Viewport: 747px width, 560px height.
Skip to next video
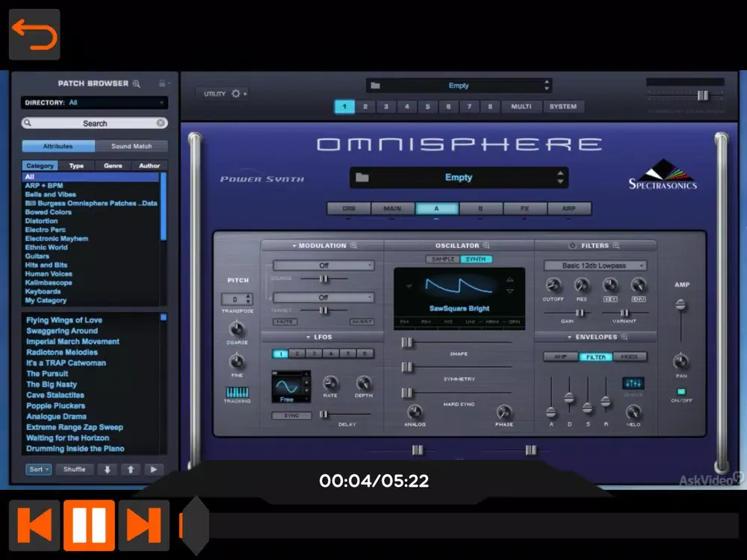click(x=144, y=525)
